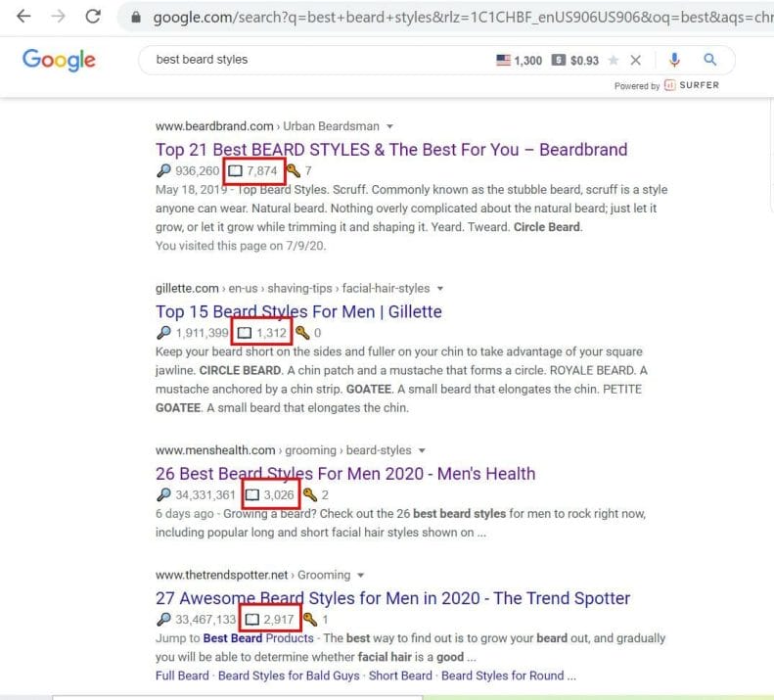
Task: Click the CPC dollar icon beside $0.93
Action: (559, 61)
